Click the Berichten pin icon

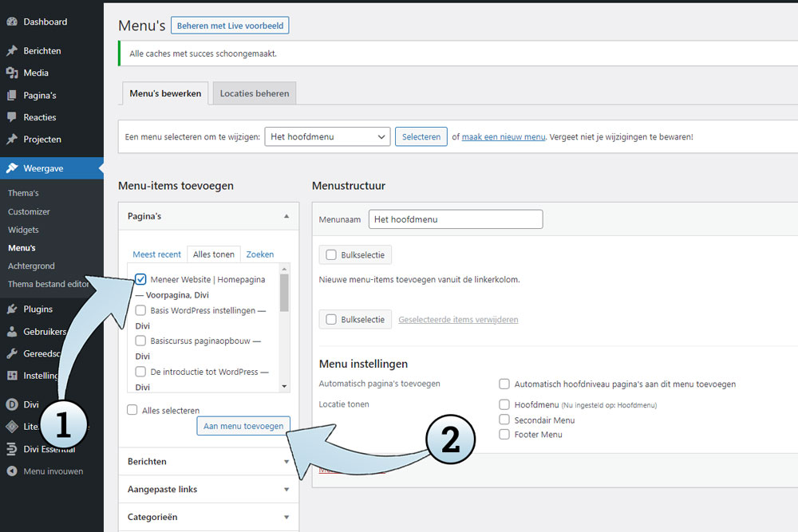12,50
